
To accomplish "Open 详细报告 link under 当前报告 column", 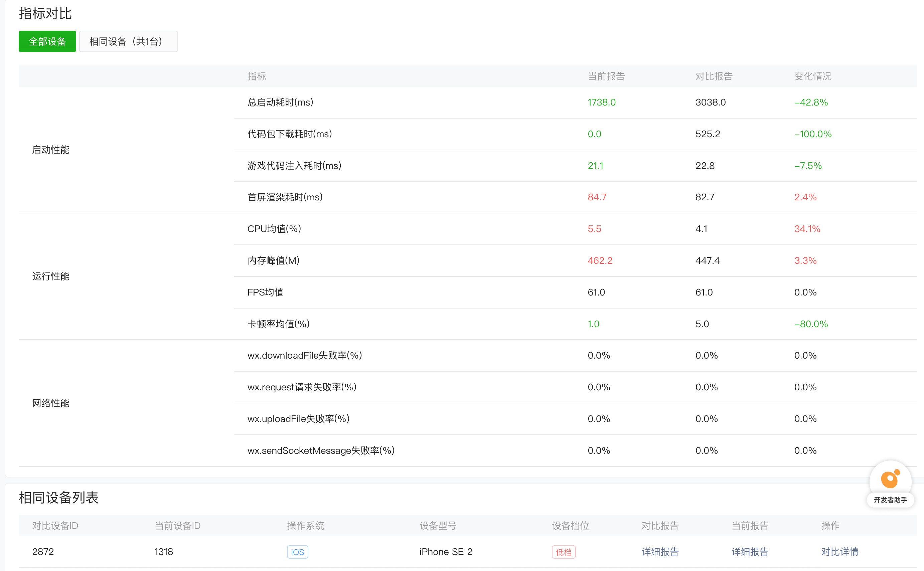I will (750, 552).
